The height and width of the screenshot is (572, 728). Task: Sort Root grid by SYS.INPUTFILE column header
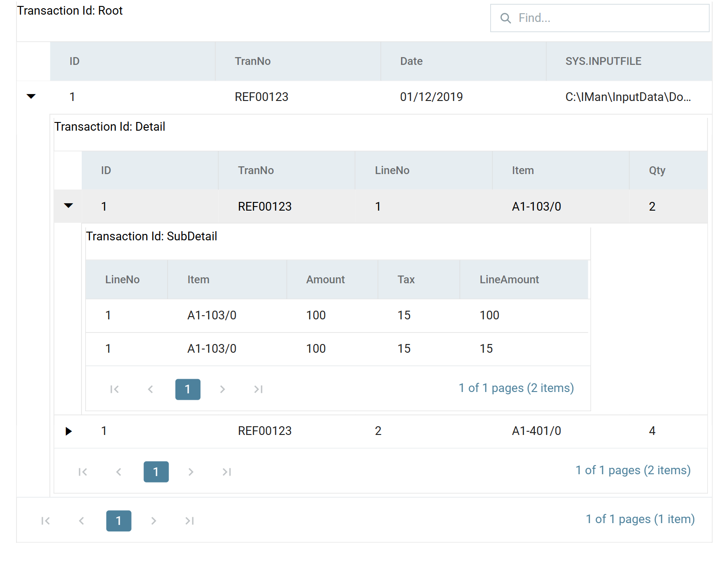tap(629, 61)
